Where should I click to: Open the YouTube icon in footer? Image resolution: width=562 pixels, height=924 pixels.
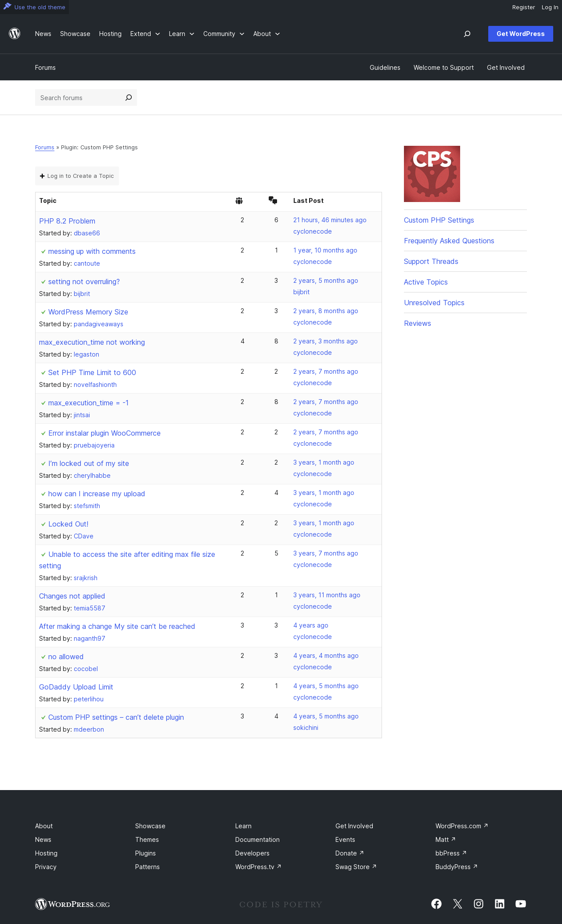(x=521, y=904)
